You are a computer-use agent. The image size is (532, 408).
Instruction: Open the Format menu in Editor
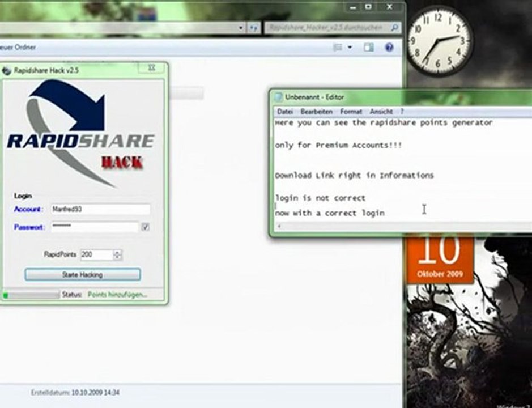[x=351, y=111]
